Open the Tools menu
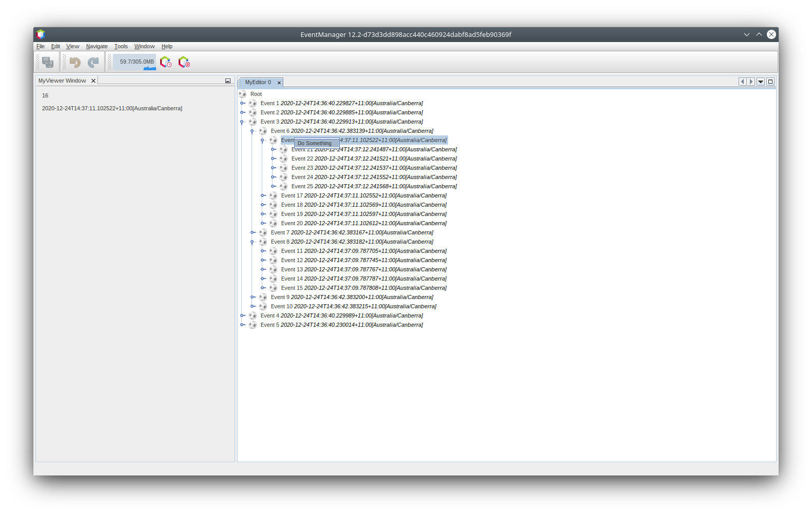 click(121, 46)
